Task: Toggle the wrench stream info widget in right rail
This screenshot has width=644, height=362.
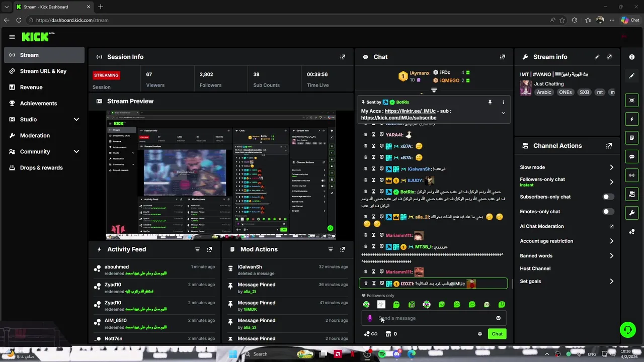Action: [x=632, y=213]
